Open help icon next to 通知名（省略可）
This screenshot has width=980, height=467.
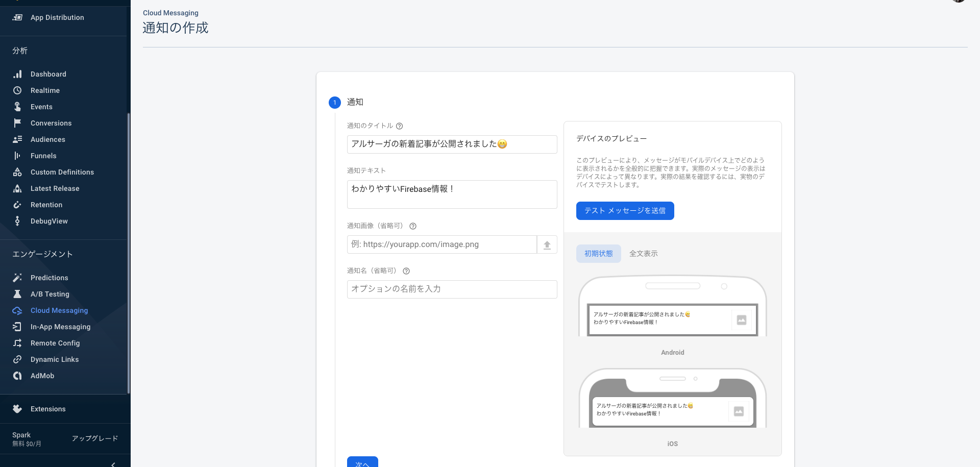click(406, 271)
